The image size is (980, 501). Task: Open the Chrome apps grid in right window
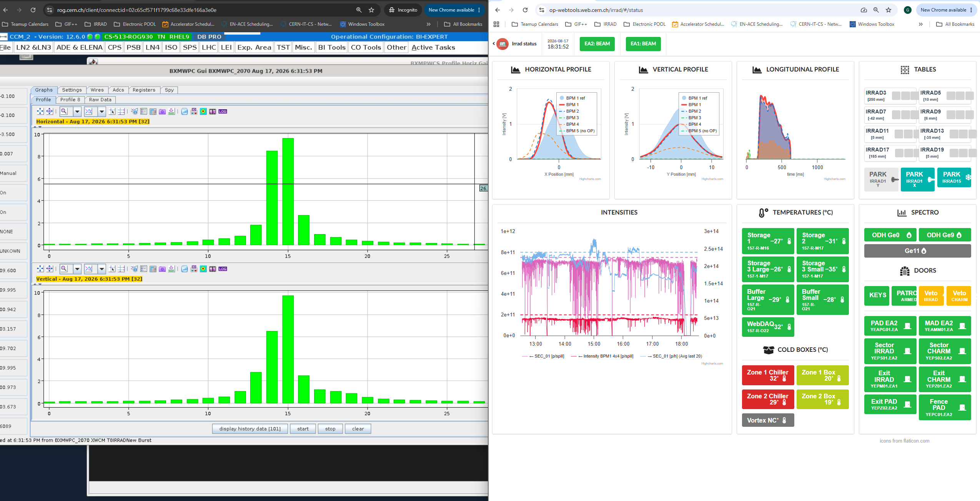(496, 24)
